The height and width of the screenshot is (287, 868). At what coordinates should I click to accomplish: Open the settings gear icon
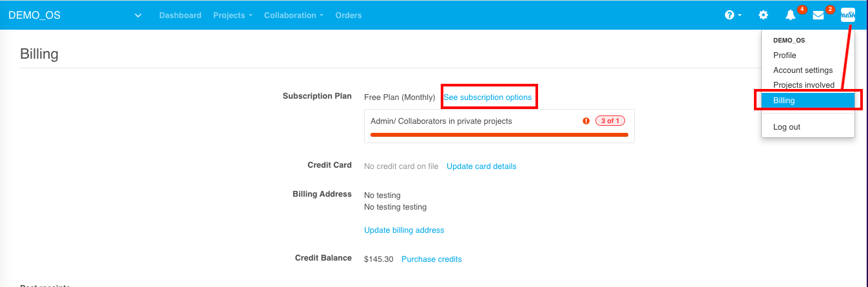pyautogui.click(x=763, y=15)
